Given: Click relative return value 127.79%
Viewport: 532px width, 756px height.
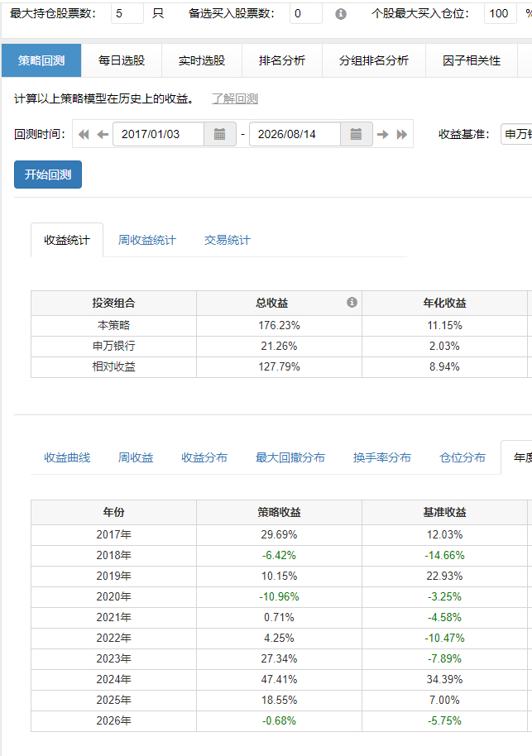Looking at the screenshot, I should coord(280,367).
